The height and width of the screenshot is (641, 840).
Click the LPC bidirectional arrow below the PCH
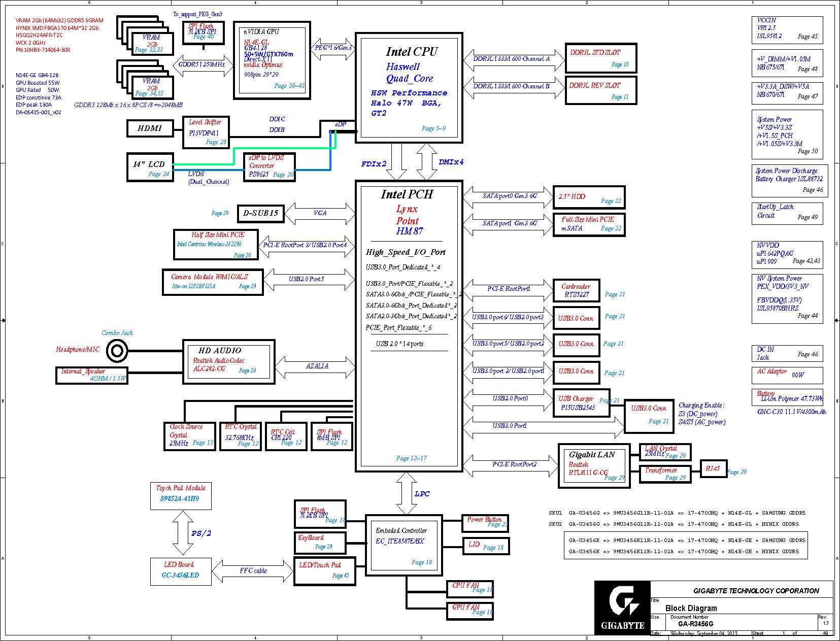coord(406,493)
